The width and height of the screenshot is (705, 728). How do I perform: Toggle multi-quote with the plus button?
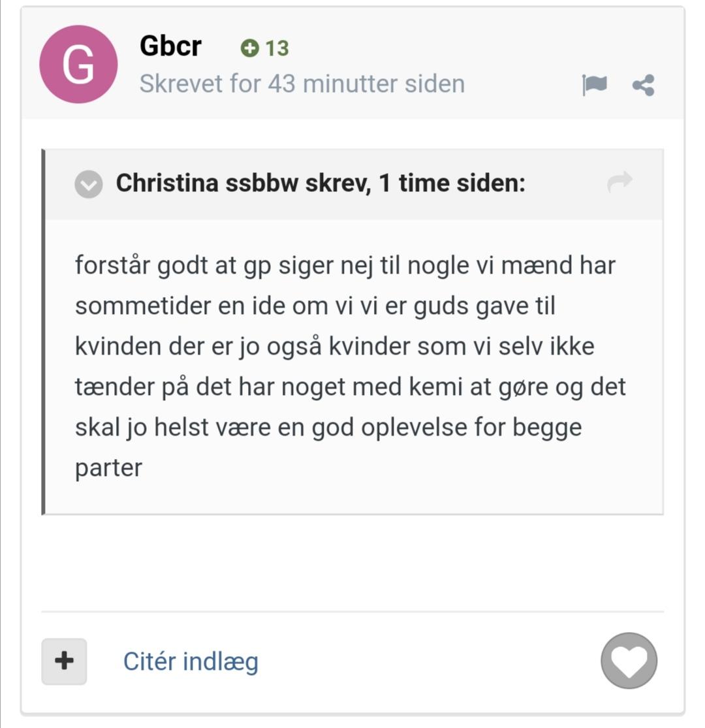(64, 661)
